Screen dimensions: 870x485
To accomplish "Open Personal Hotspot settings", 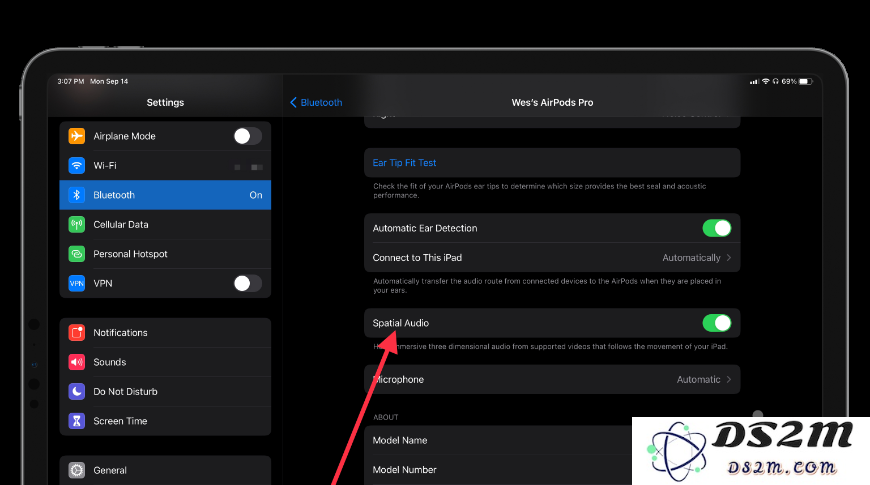I will 165,254.
